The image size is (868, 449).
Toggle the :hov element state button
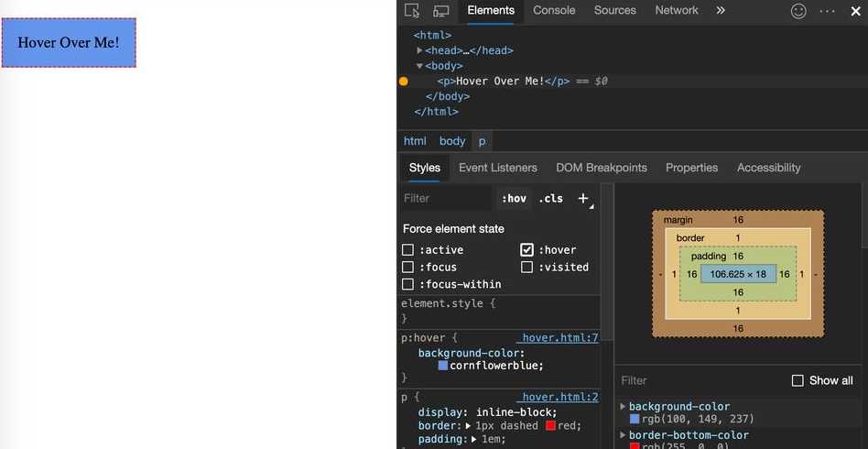pyautogui.click(x=514, y=199)
